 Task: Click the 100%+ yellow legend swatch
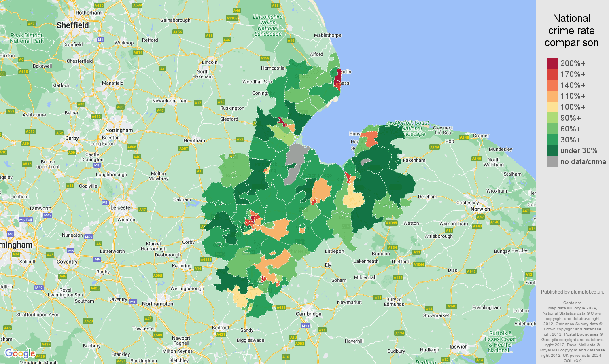coord(552,107)
